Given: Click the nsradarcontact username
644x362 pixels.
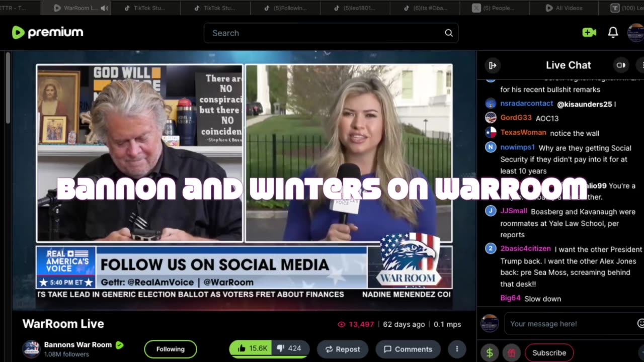Looking at the screenshot, I should tap(527, 103).
